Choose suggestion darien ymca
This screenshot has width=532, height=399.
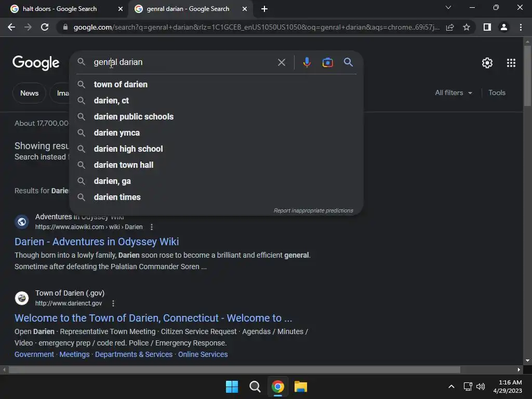[217, 132]
